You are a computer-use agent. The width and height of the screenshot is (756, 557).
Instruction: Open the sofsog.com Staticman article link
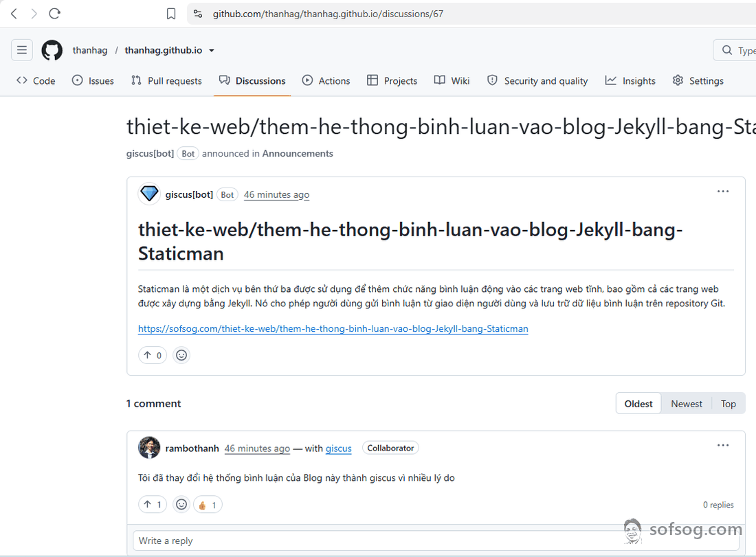pyautogui.click(x=333, y=328)
